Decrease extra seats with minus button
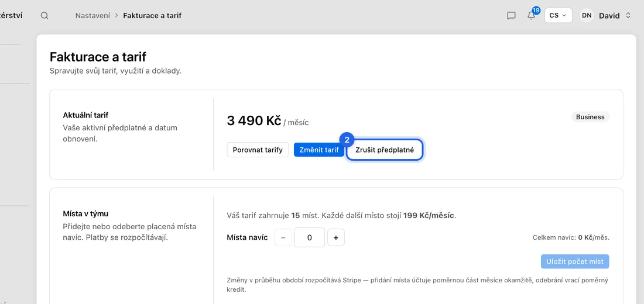 coord(283,237)
